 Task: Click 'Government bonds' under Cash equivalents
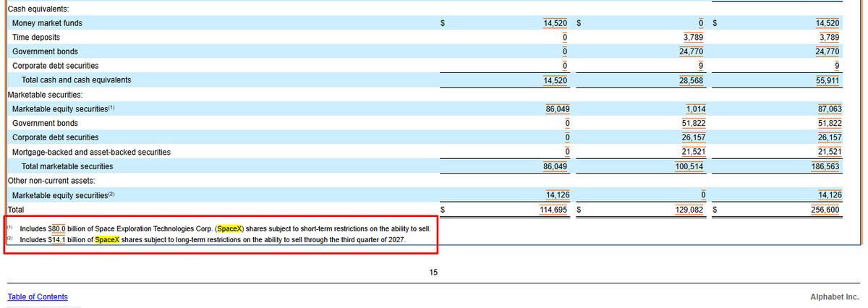tap(45, 51)
